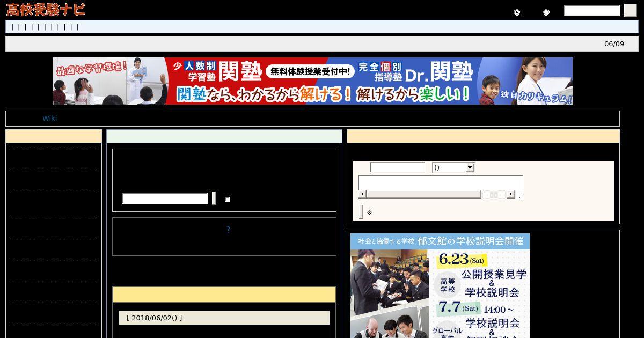Click the 06/09 date text
644x338 pixels.
point(614,44)
